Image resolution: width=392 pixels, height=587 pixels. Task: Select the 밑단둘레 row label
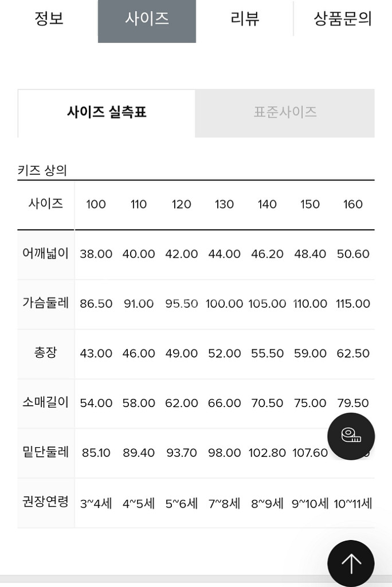tap(45, 452)
